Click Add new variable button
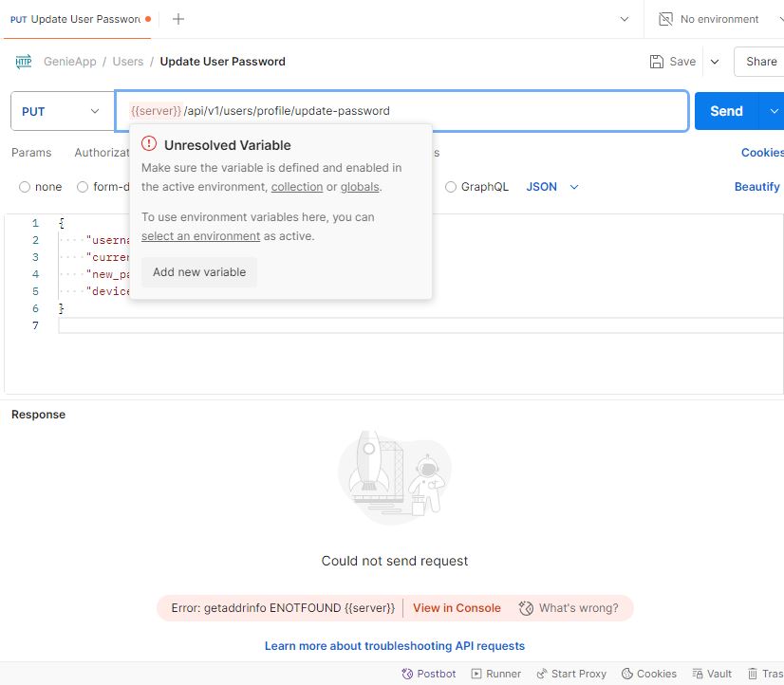 tap(199, 272)
